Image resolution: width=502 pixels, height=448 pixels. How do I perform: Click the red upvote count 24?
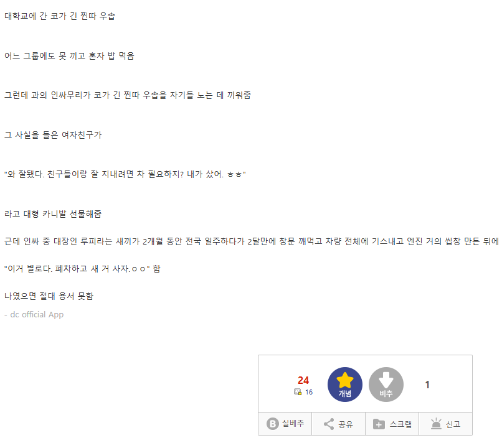coord(303,380)
